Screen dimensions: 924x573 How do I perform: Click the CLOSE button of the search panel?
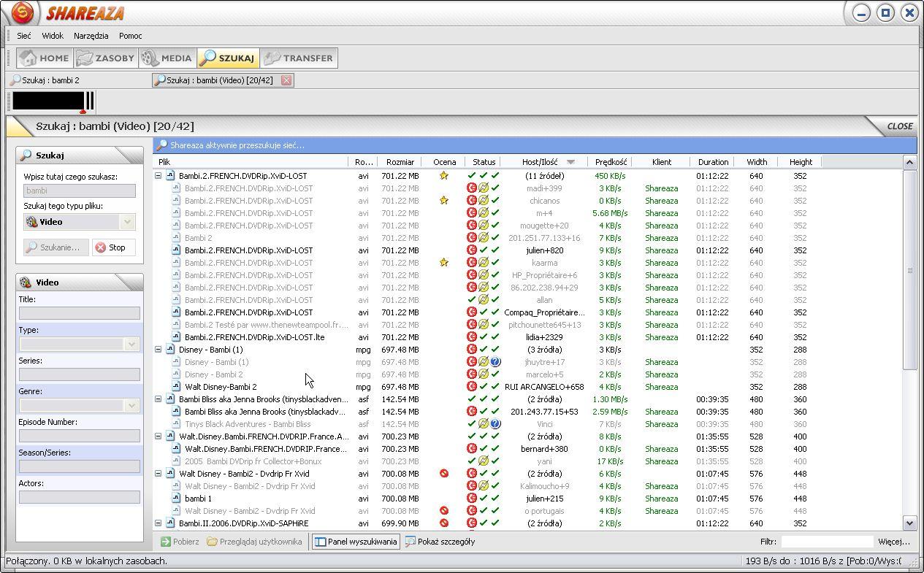click(900, 126)
